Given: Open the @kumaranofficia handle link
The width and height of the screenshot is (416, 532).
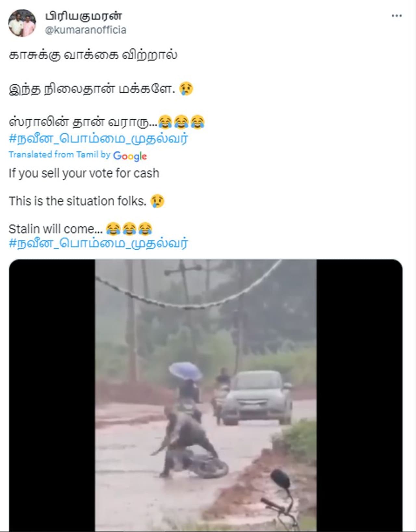Looking at the screenshot, I should (85, 30).
